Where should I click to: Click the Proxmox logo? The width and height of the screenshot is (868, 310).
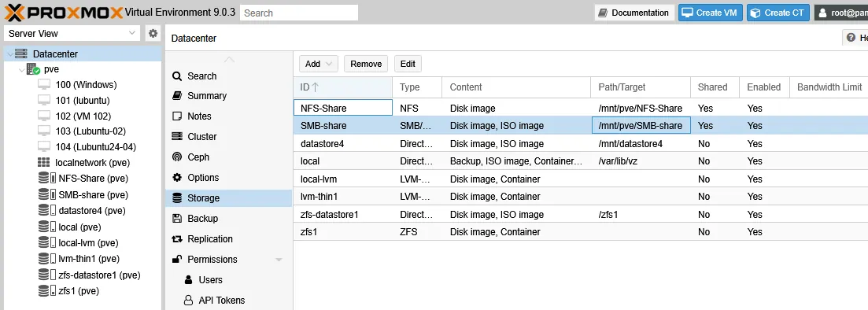63,12
